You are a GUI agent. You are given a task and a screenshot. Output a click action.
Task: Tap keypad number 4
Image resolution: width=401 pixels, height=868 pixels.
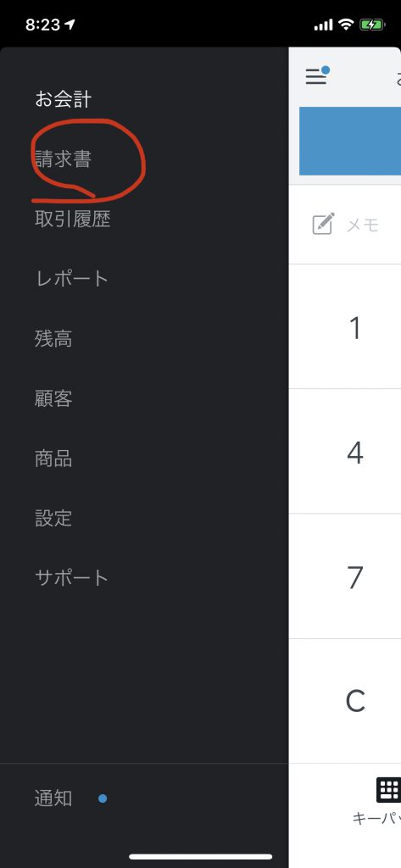(355, 453)
